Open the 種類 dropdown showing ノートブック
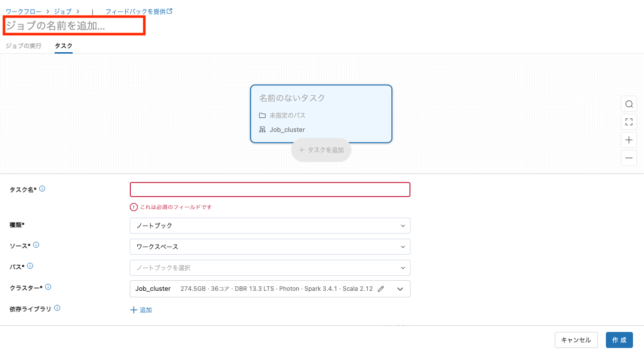 [x=270, y=226]
